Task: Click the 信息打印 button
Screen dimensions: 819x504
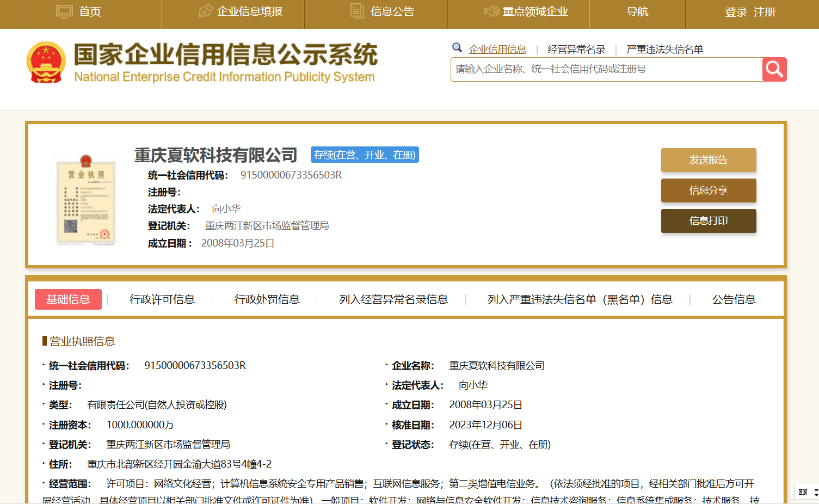Action: coord(709,221)
